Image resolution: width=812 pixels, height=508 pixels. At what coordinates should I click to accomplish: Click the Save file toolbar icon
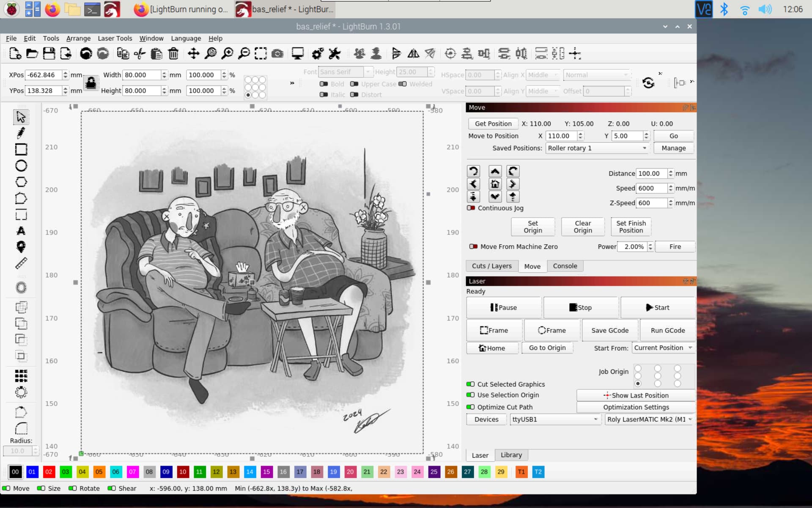49,54
